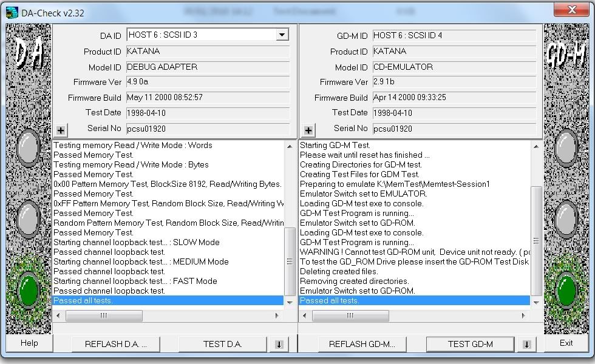Click the green indicator light under GD-M
595x364 pixels.
coord(566,290)
